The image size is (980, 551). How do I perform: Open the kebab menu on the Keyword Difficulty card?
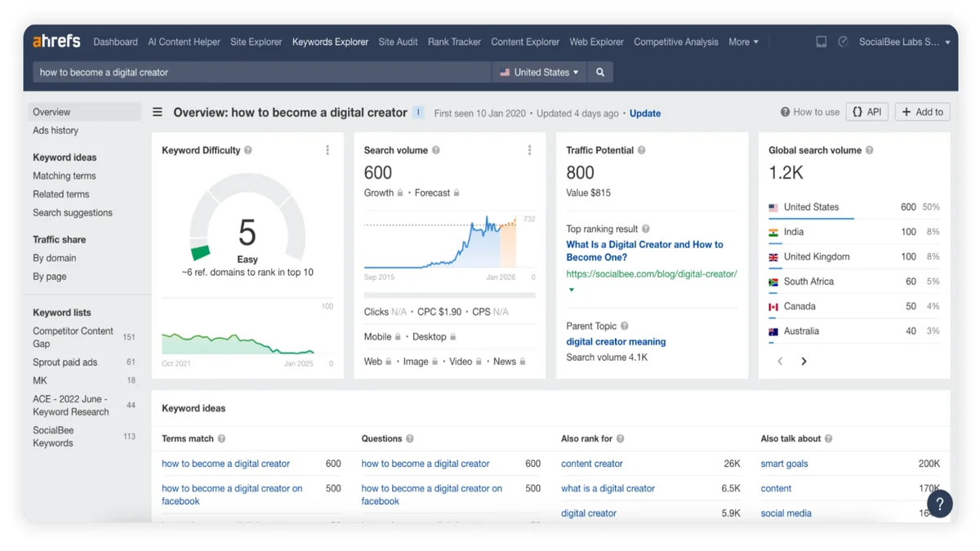point(327,150)
